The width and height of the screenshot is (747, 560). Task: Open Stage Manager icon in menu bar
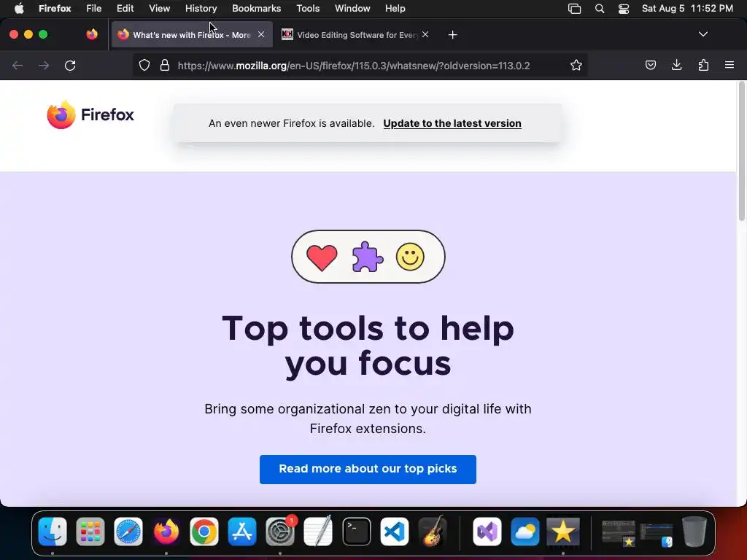point(575,9)
